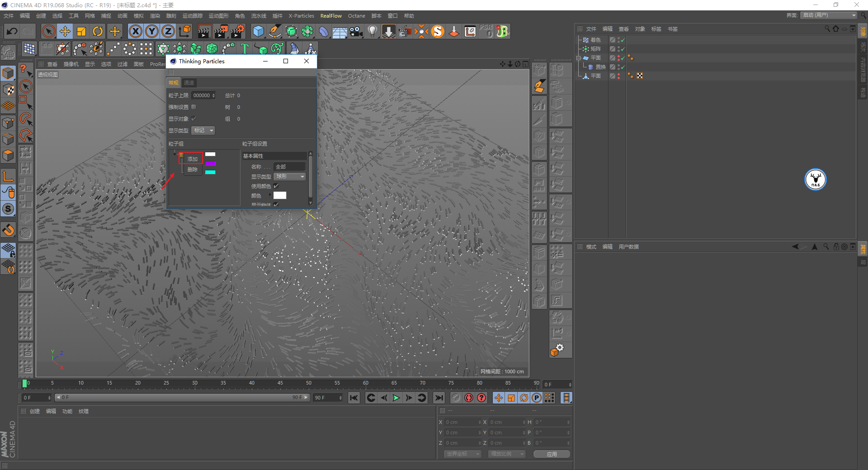Image resolution: width=868 pixels, height=470 pixels.
Task: Toggle 使用颜色 checkbox
Action: coord(276,186)
